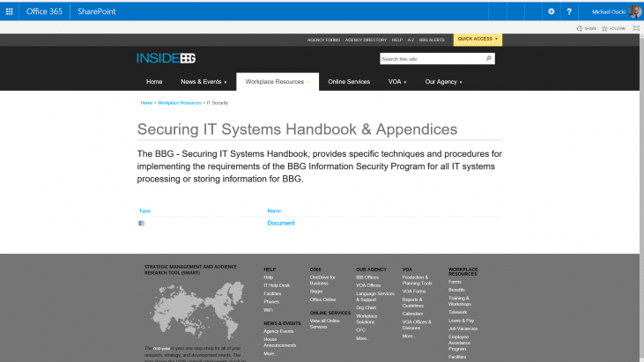This screenshot has width=644, height=362.
Task: Click the search magnifier icon
Action: tap(489, 59)
